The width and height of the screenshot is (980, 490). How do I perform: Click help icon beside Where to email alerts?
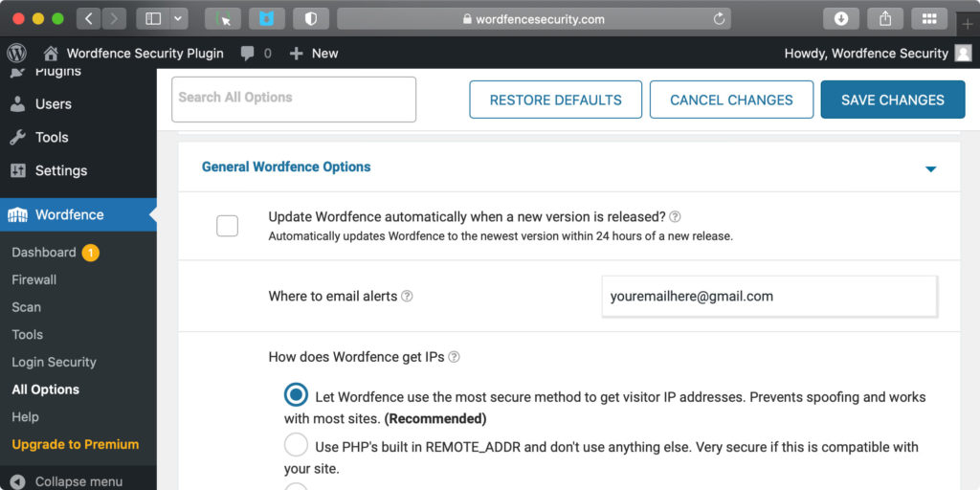point(407,296)
